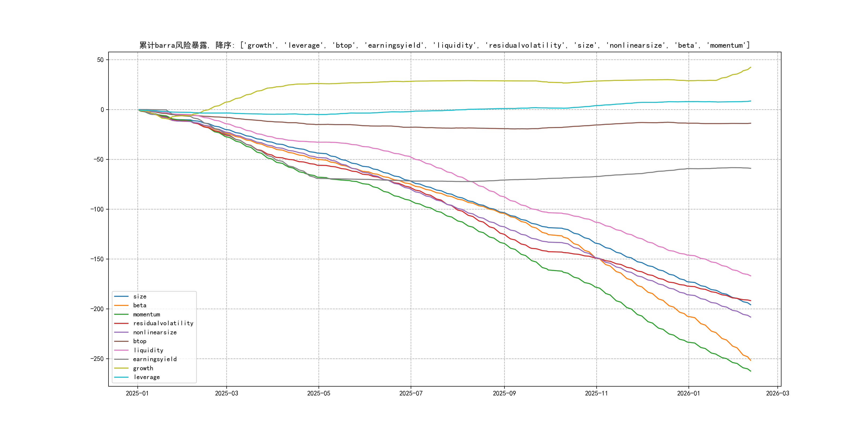Viewport: 868px width, 434px height.
Task: Click the -100 y-axis tick label
Action: [x=97, y=209]
